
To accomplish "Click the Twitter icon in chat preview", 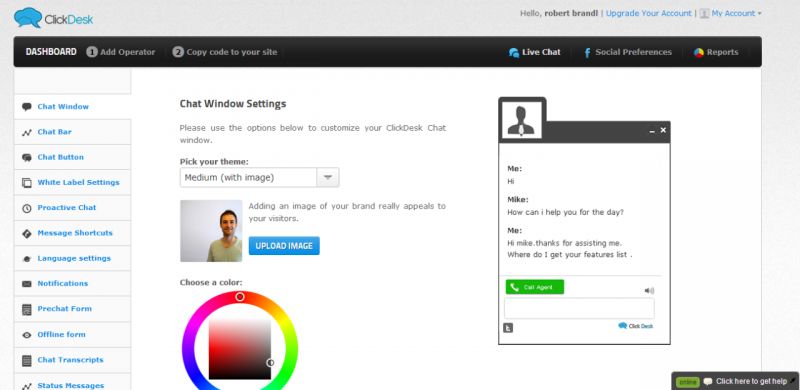I will [x=508, y=328].
